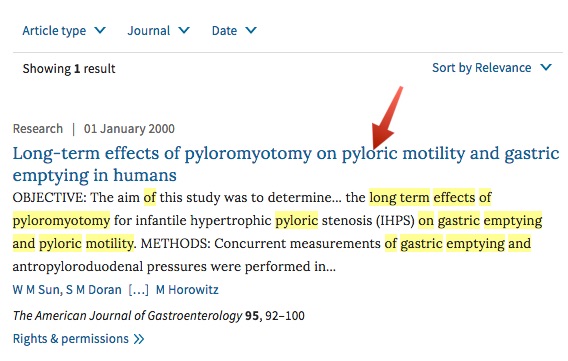Screen dimensions: 568x361
Task: Expand the Journal filter dropdown
Action: pos(158,31)
